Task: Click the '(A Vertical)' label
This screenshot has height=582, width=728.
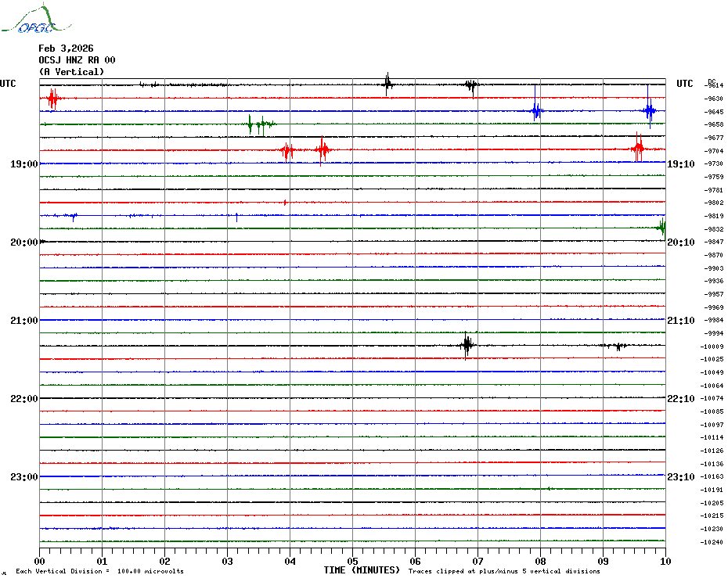Action: pos(71,71)
